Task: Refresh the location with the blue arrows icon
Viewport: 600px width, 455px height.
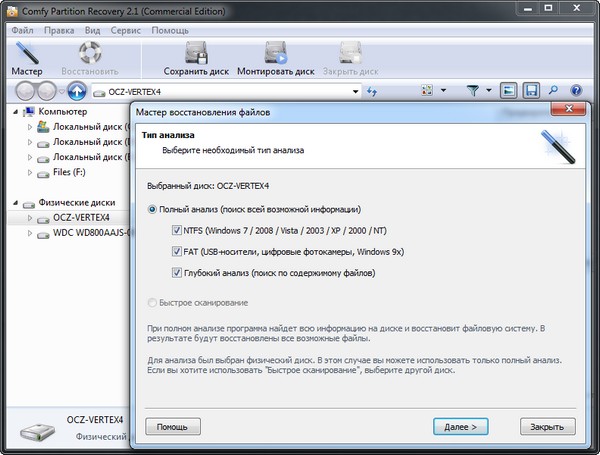Action: 372,91
